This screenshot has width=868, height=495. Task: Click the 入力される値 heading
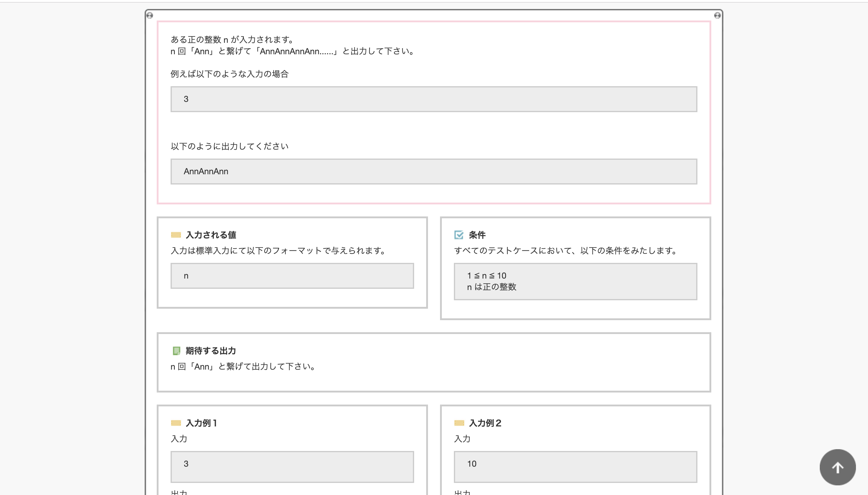click(211, 235)
